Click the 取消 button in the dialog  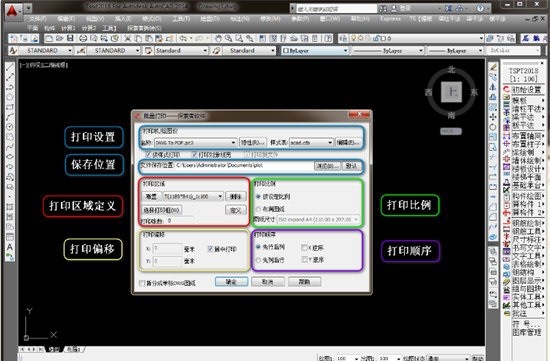268,282
